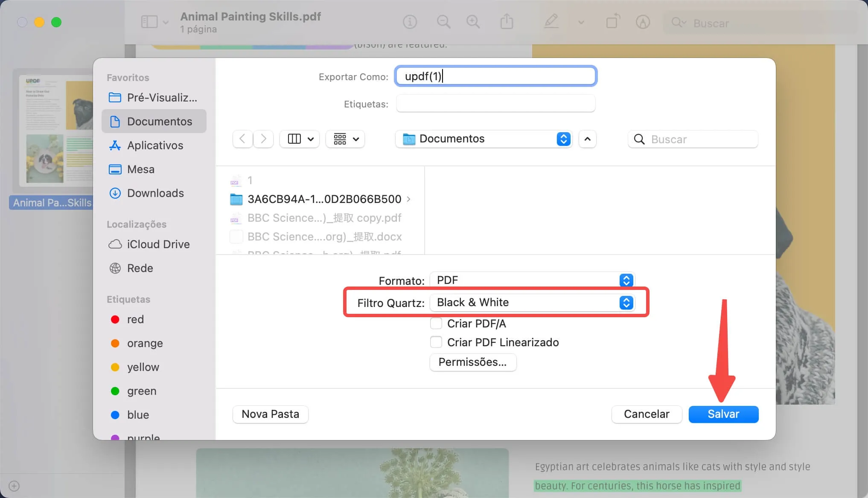Click the Mesa sidebar item
Image resolution: width=868 pixels, height=498 pixels.
tap(141, 169)
